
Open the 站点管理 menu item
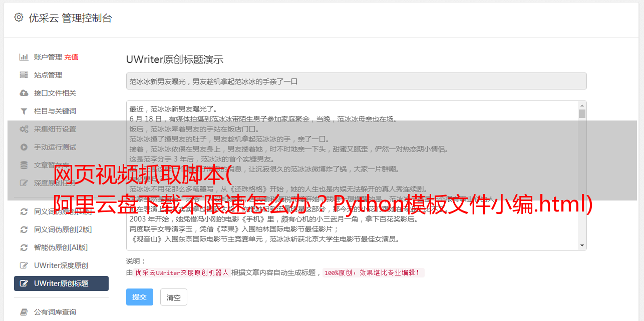(48, 75)
